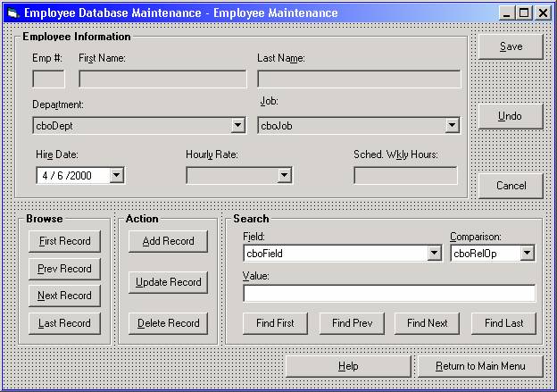The image size is (557, 392).
Task: Click the Browse frame title
Action: (x=45, y=219)
